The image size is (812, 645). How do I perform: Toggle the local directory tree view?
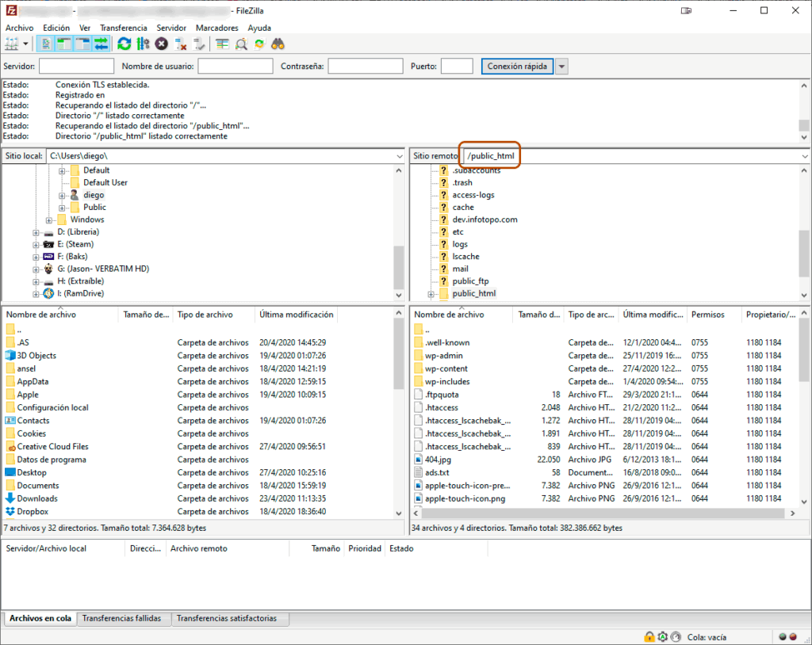tap(64, 44)
